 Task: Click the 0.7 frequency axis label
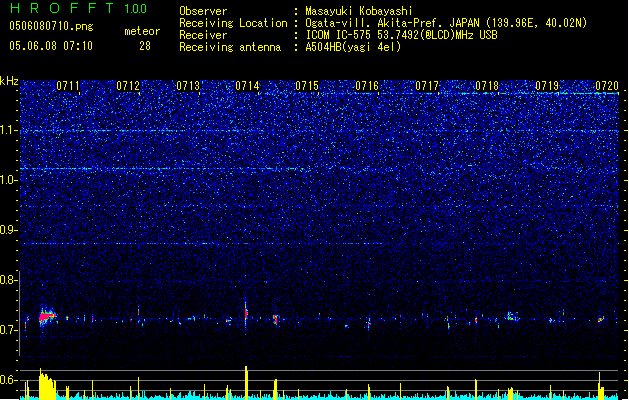8,330
